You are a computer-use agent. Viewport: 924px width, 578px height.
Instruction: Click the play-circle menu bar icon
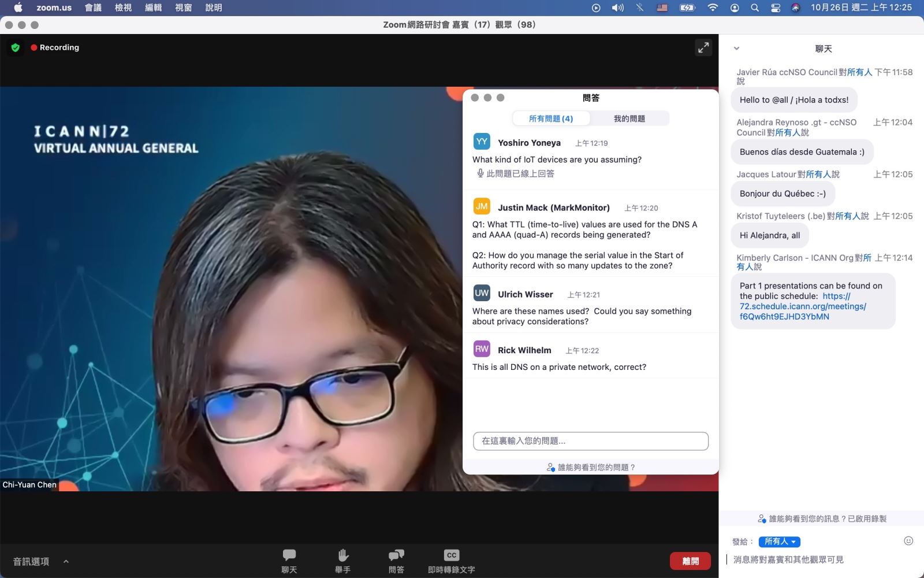596,8
